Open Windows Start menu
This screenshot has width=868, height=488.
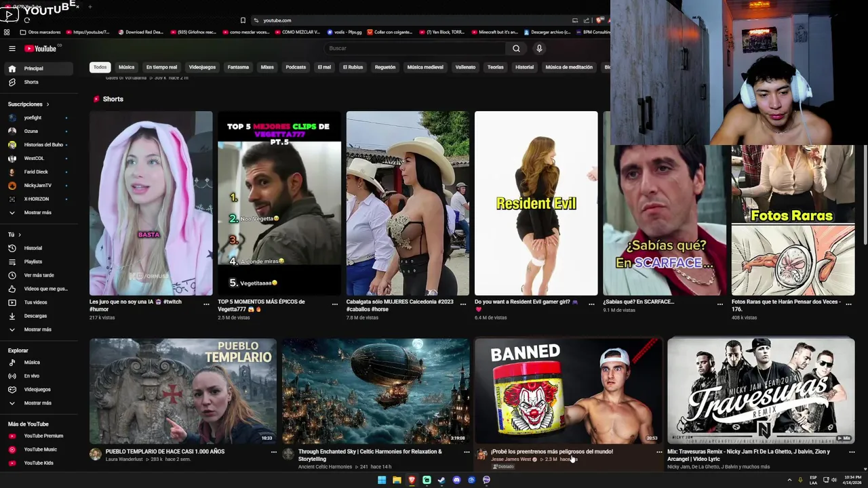click(382, 480)
